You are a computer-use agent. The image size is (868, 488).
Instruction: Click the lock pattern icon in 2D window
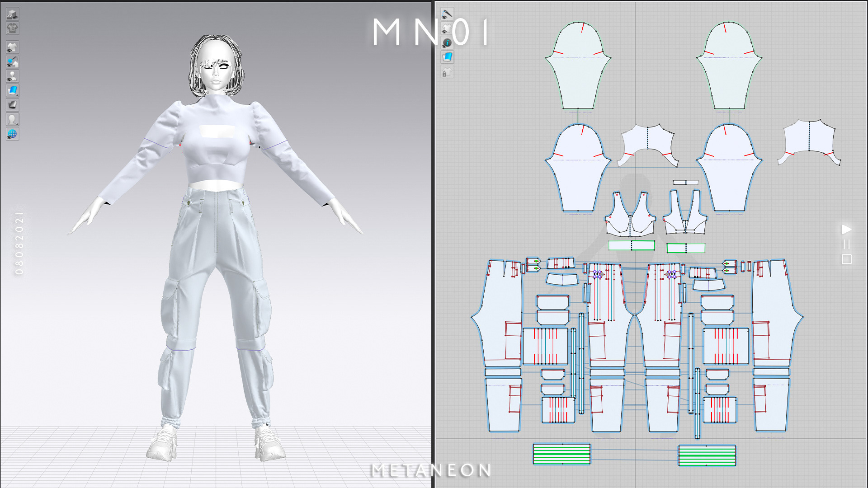click(x=447, y=72)
